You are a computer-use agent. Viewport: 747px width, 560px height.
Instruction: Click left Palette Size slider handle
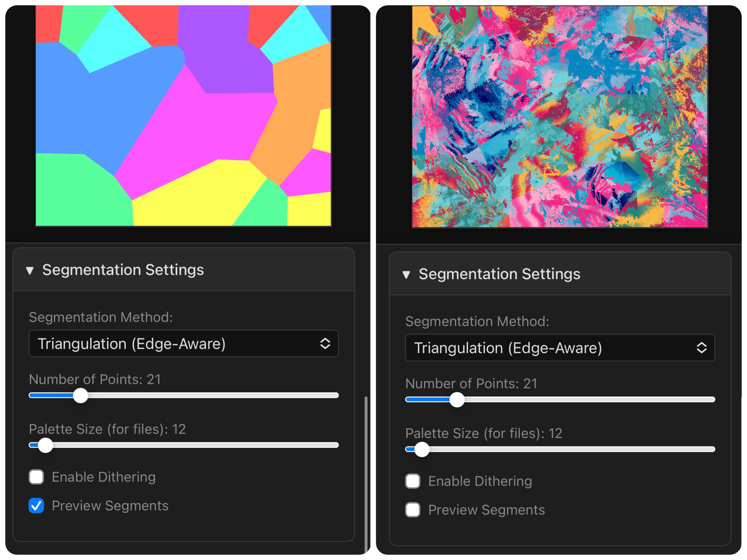(46, 445)
